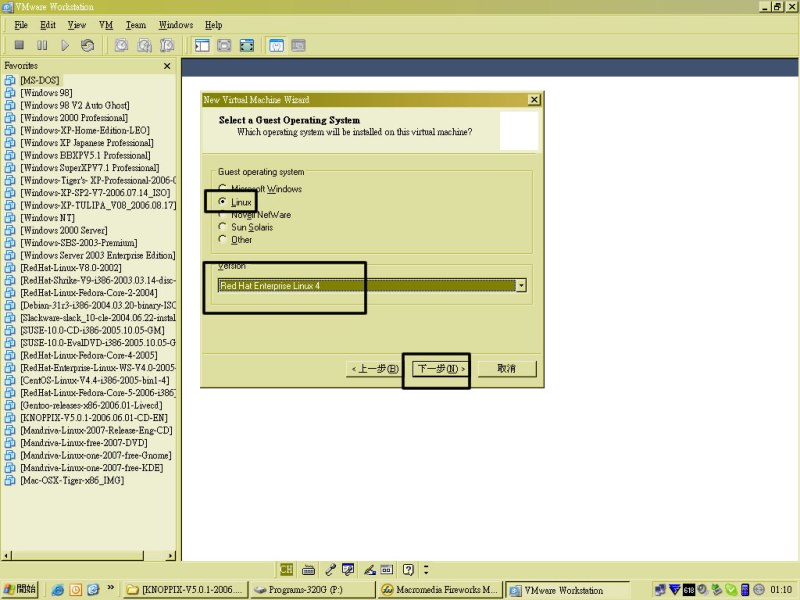
Task: Select [Windows 2000 Server] favorite
Action: coord(64,230)
